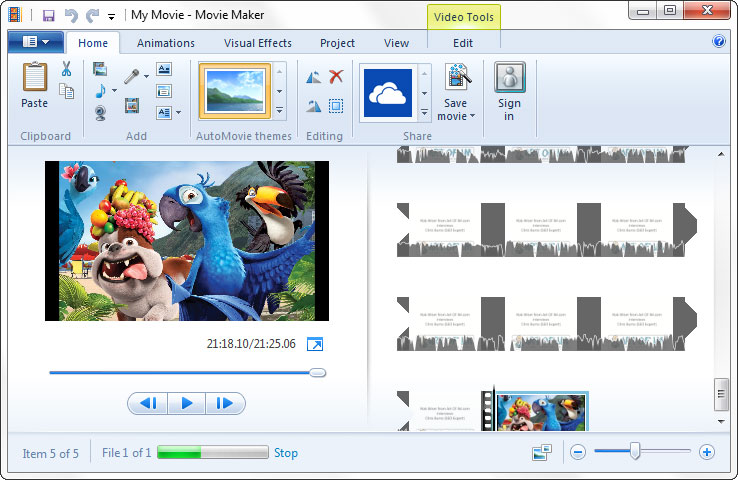Image resolution: width=738 pixels, height=480 pixels.
Task: Expand the Share gallery options
Action: [x=424, y=112]
